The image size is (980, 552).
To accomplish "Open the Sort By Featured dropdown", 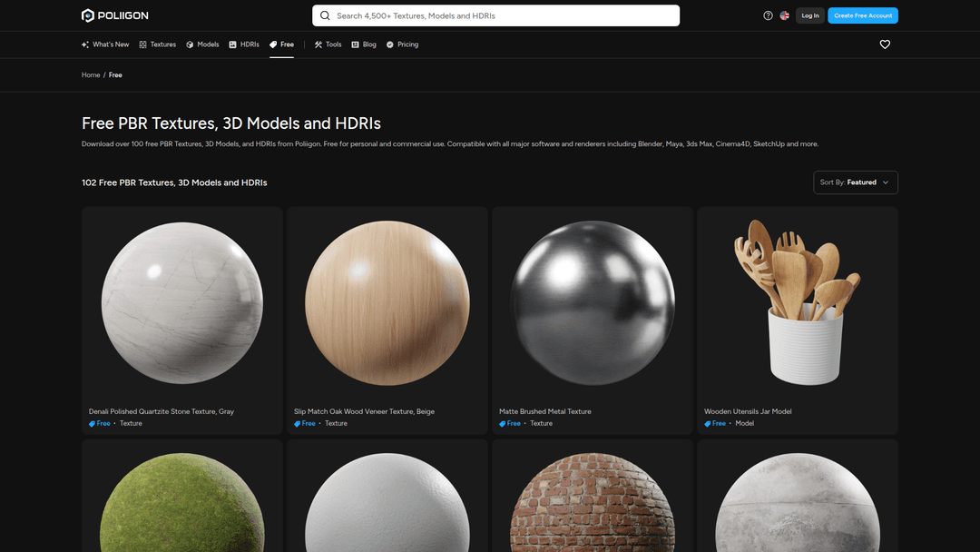I will click(x=855, y=182).
